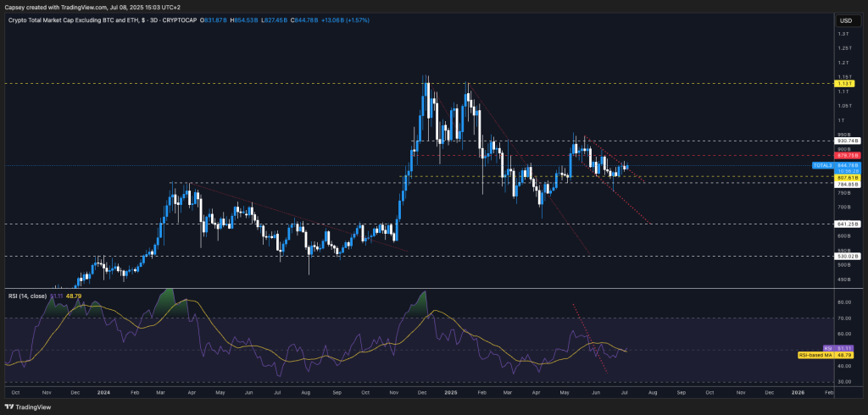Click the RSI-based MA label tag
The width and height of the screenshot is (868, 415).
(x=816, y=354)
